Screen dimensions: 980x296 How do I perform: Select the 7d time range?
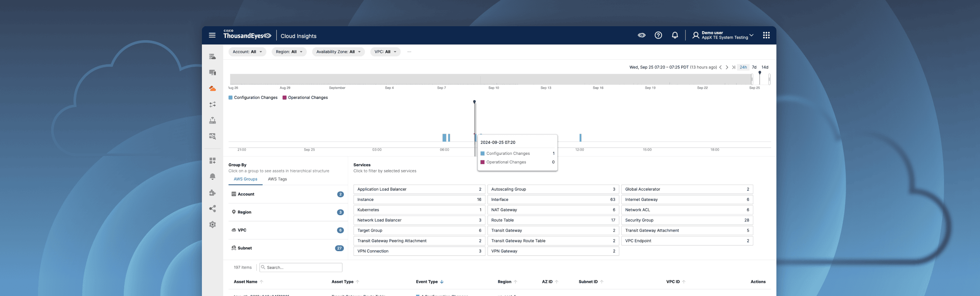pos(754,67)
